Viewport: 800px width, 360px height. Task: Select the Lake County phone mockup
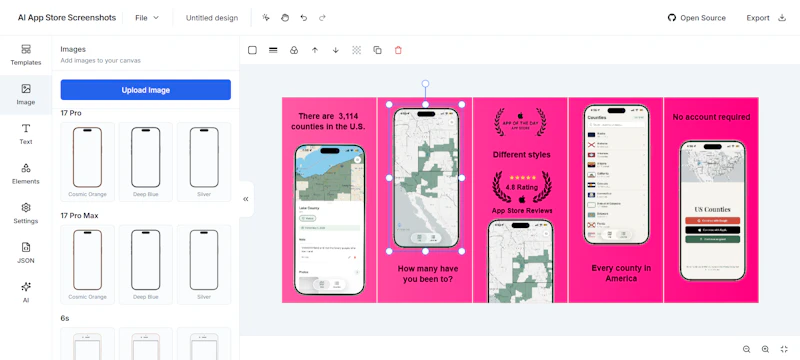click(x=330, y=220)
